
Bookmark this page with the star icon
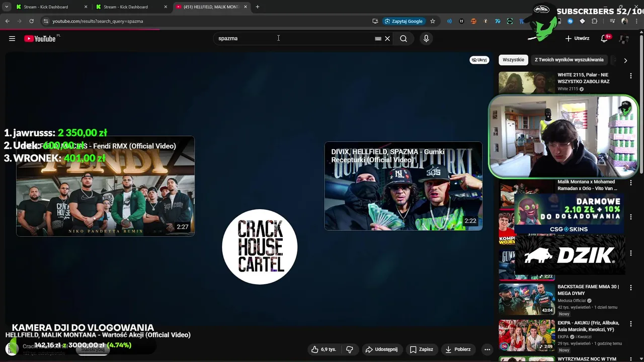coord(432,21)
